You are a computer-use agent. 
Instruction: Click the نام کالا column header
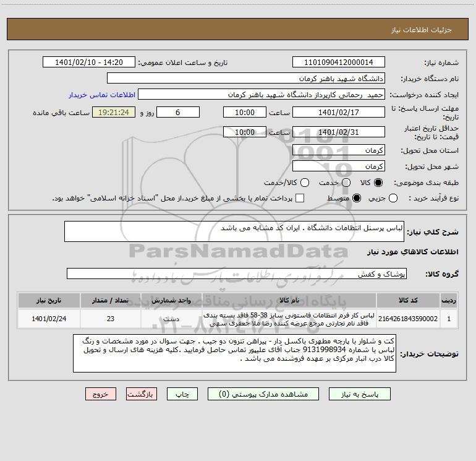point(289,300)
